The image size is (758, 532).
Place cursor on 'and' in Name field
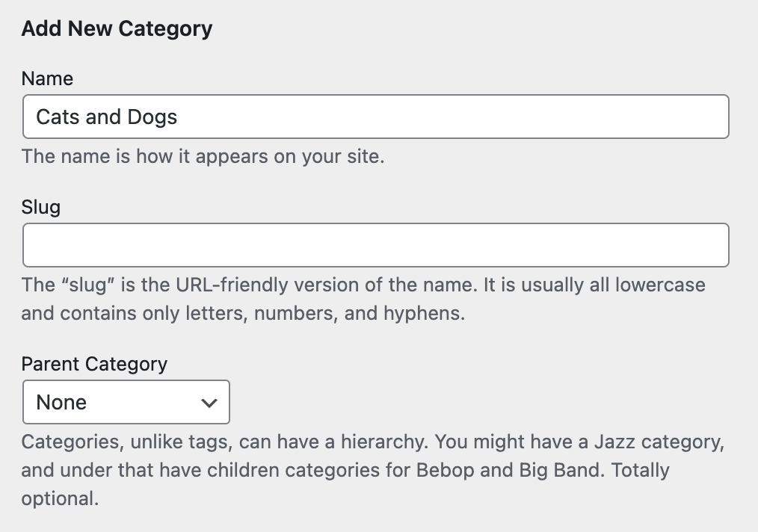102,117
